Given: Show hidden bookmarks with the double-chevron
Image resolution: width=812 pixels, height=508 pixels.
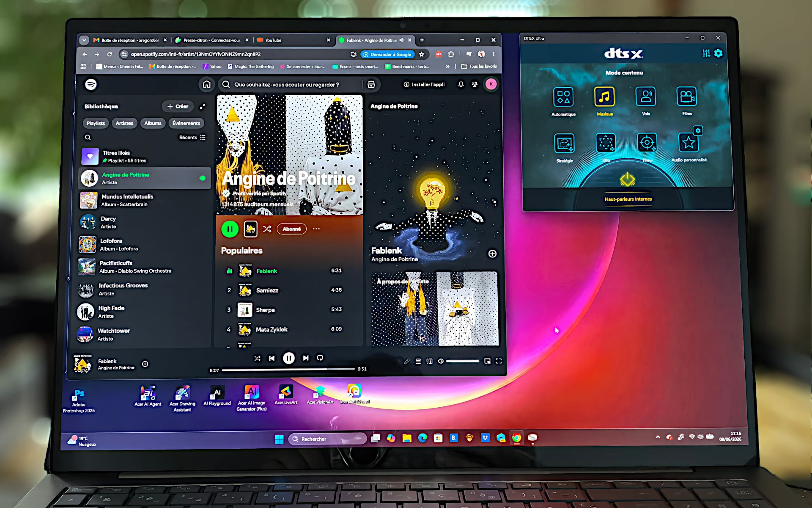Looking at the screenshot, I should pos(447,66).
